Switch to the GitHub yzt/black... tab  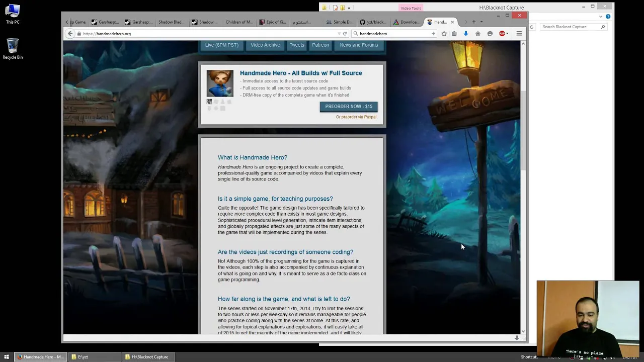pyautogui.click(x=373, y=22)
